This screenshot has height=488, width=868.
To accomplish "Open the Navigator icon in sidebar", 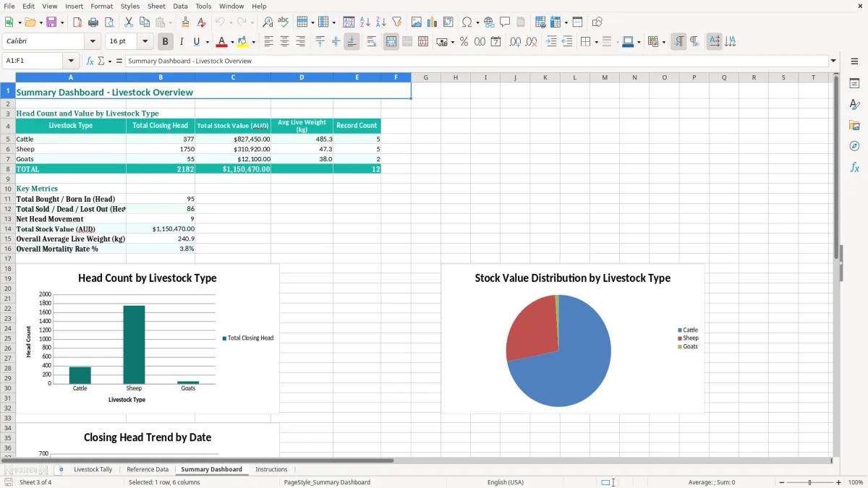I will point(854,146).
